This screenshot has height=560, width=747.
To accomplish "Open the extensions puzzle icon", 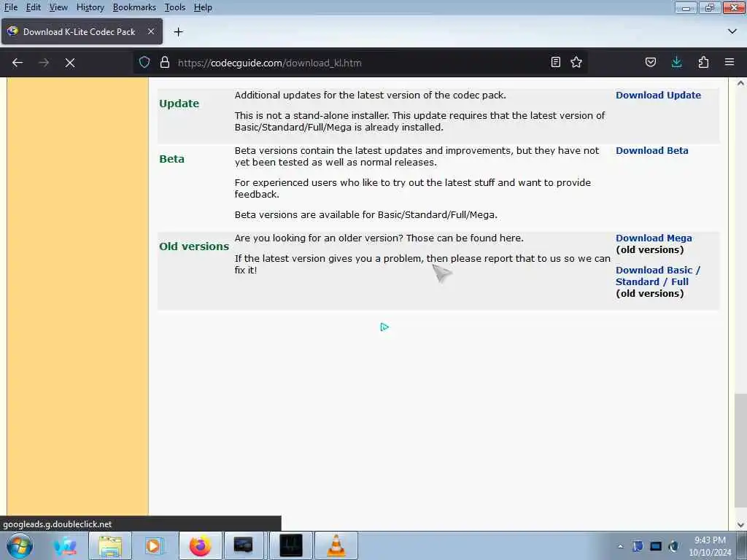I will pyautogui.click(x=703, y=63).
